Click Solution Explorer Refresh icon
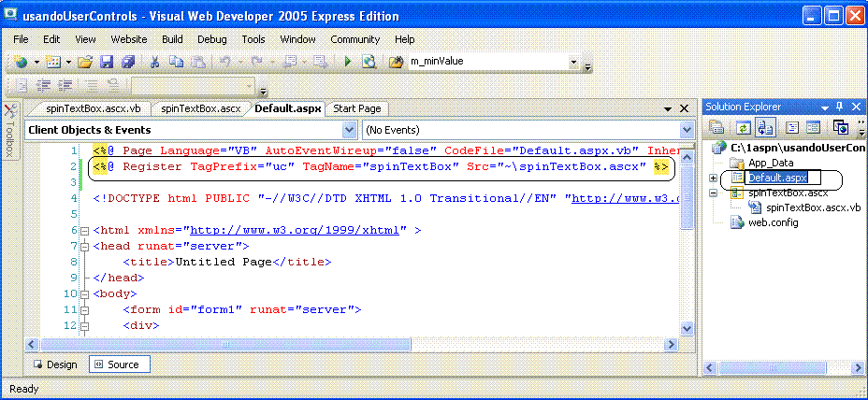This screenshot has height=400, width=868. (x=743, y=127)
